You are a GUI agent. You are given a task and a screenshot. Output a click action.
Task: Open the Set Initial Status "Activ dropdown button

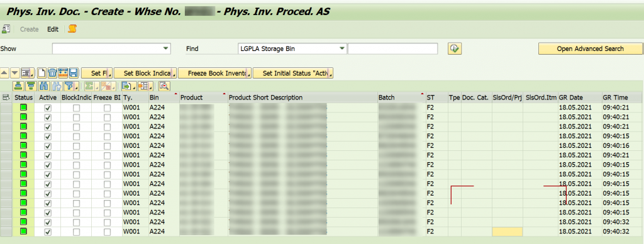coord(293,73)
